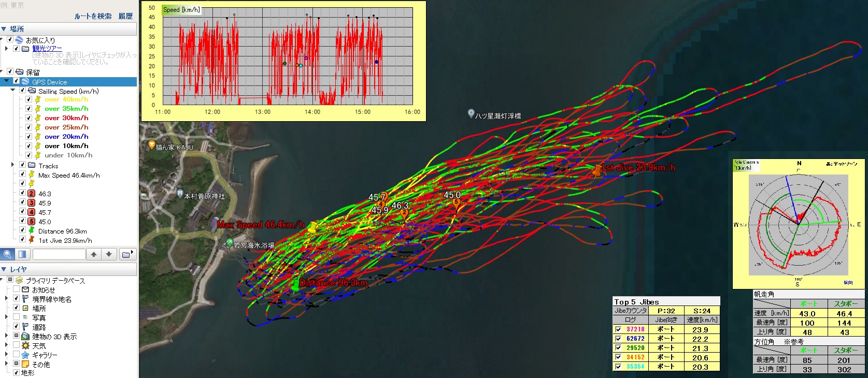Click the pushpin icon next to Max Speed 46.4km/h
Screen dimensions: 868x378
pos(32,175)
